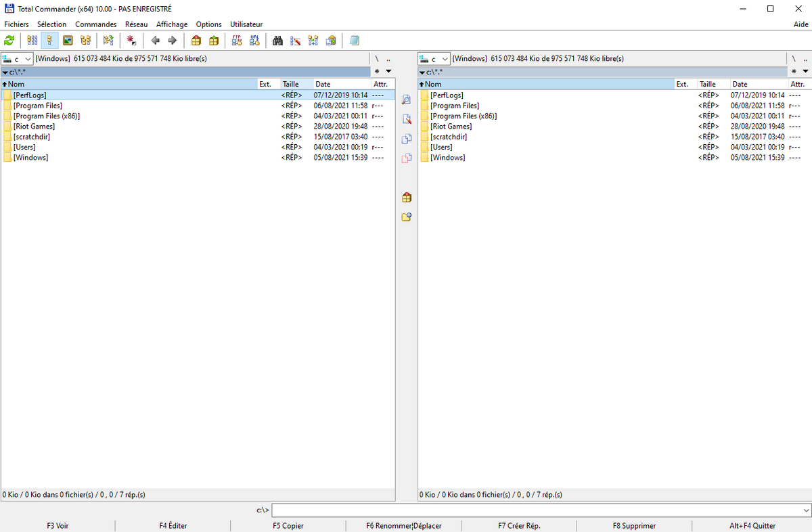
Task: Click the F8 Supprimer button
Action: [x=634, y=526]
